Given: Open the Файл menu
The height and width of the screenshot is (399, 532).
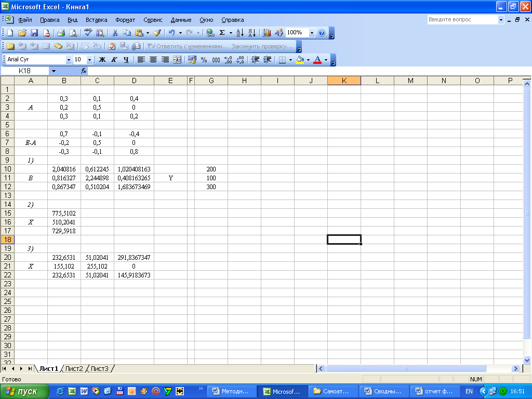Looking at the screenshot, I should (x=25, y=20).
